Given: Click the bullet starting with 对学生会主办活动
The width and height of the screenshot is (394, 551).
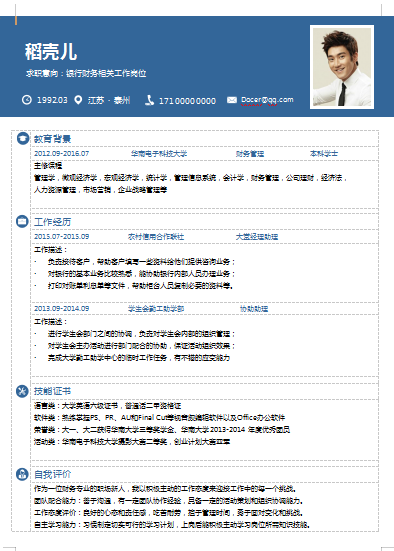Looking at the screenshot, I should click(x=141, y=346).
